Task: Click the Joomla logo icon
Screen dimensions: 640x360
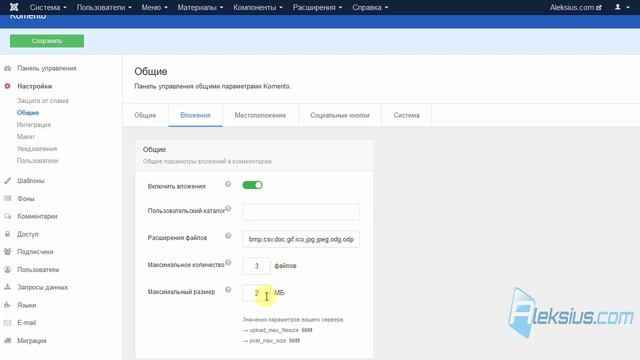Action: coord(14,7)
